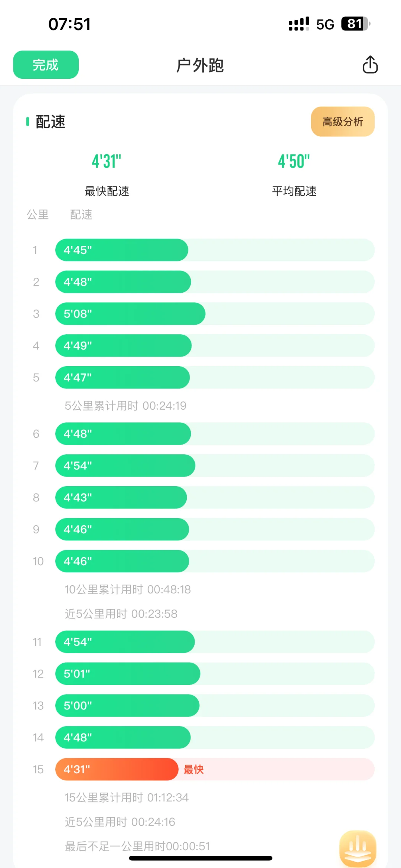Tap the 5公里累计用时 00:24:19 text
Viewport: 401px width, 868px height.
coord(125,406)
